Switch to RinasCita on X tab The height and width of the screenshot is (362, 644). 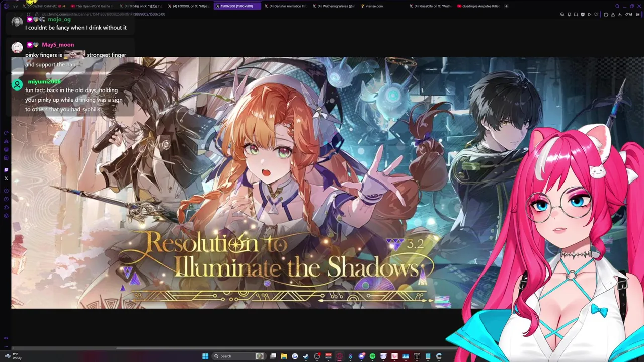(x=431, y=6)
